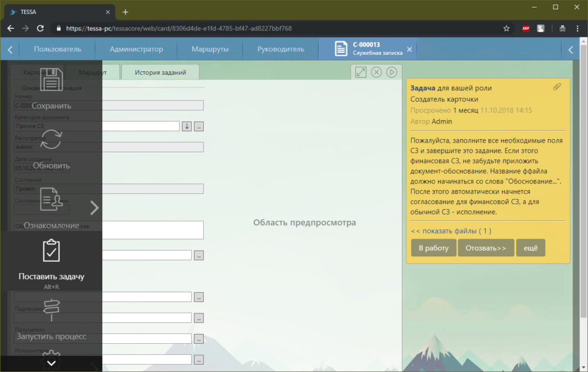Select the Ознакомление document icon

click(51, 200)
